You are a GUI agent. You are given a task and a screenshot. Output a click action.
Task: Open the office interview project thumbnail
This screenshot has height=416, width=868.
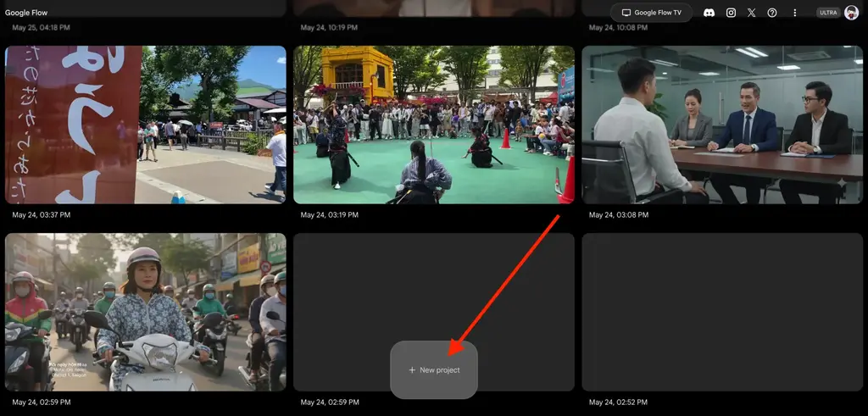[x=722, y=125]
